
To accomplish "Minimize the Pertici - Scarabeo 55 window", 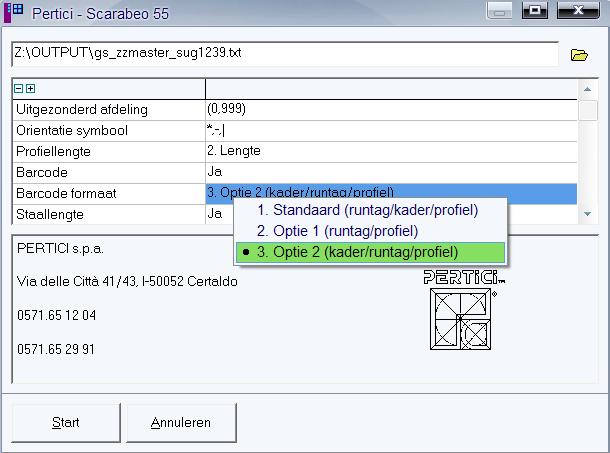I will 500,11.
